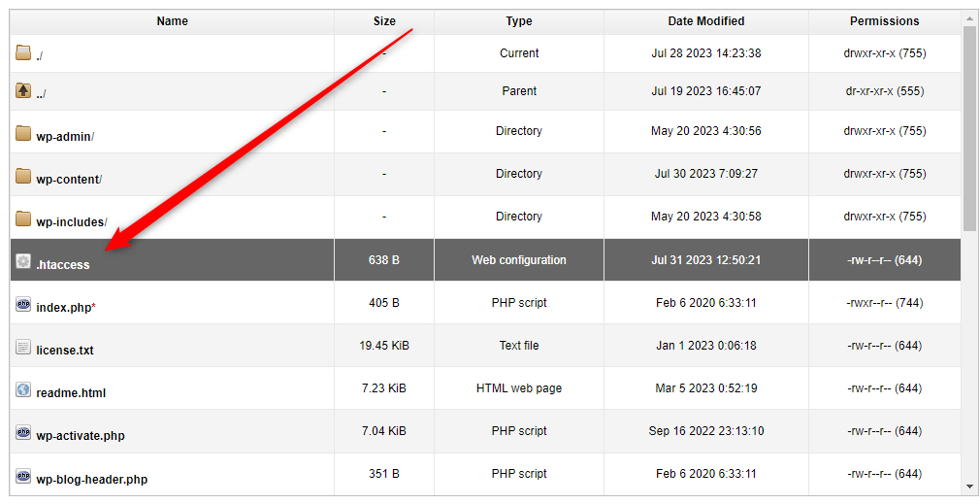Click the May 20 2023 4:30:56 date
This screenshot has width=980, height=504.
coord(705,131)
